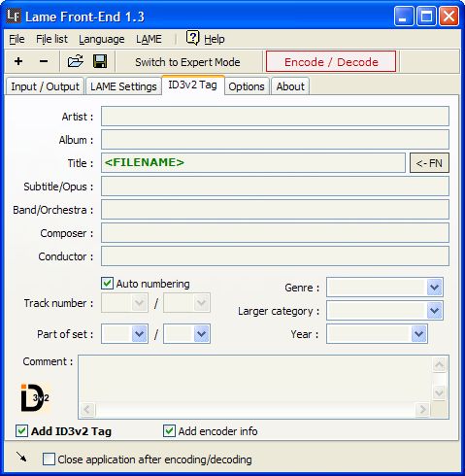Enable Close application after encoding/decoding
Viewport: 465px width, 476px height.
[x=49, y=459]
